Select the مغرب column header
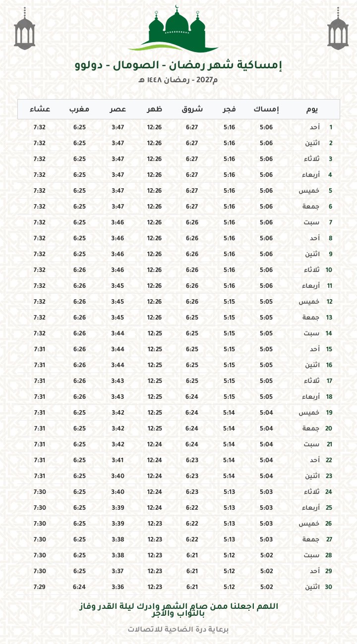Viewport: 357px width, 644px height. coord(79,109)
